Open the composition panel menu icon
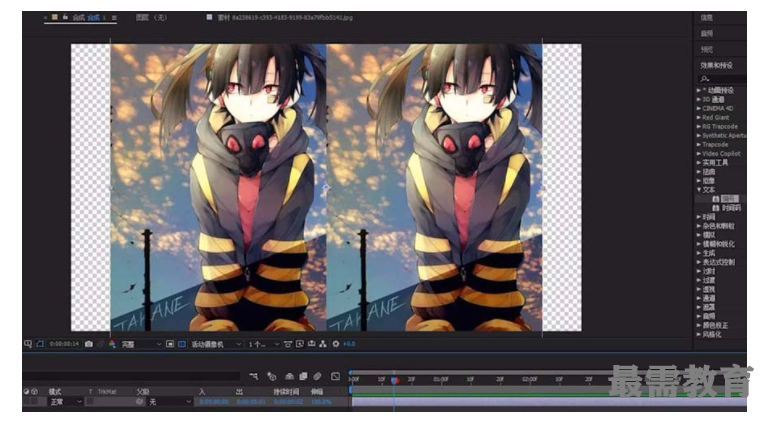 coord(114,17)
